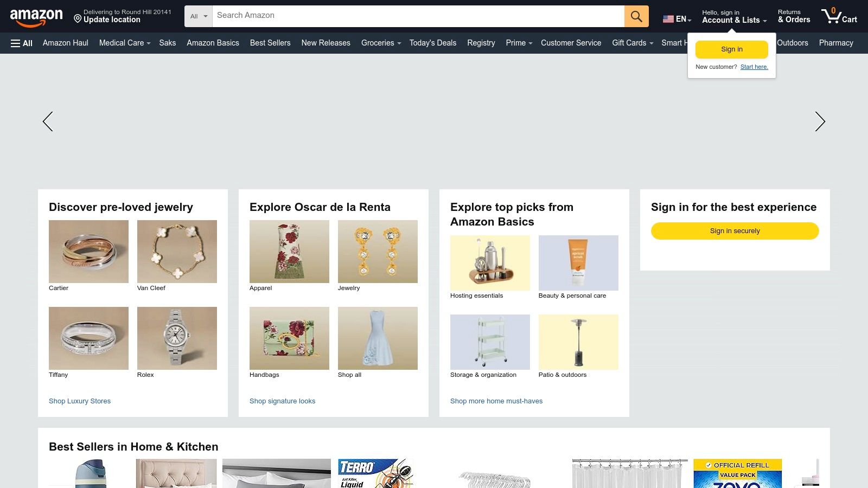The height and width of the screenshot is (488, 868).
Task: Click in the Search Amazon field
Action: [418, 16]
